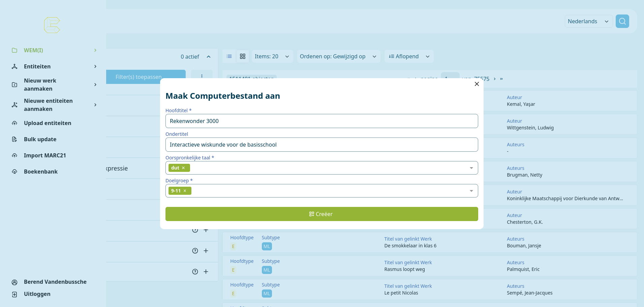Go to next page arrow
Screen dimensions: 644x307
(494, 79)
